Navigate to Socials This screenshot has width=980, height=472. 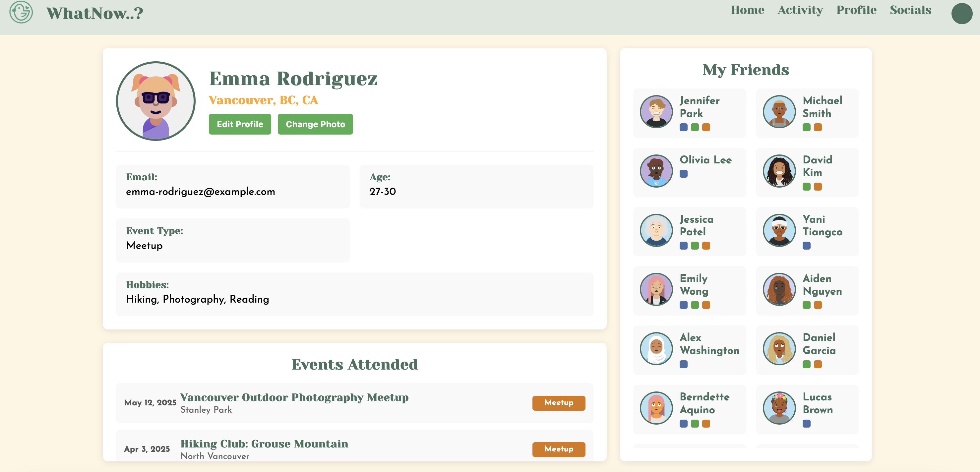click(x=910, y=10)
